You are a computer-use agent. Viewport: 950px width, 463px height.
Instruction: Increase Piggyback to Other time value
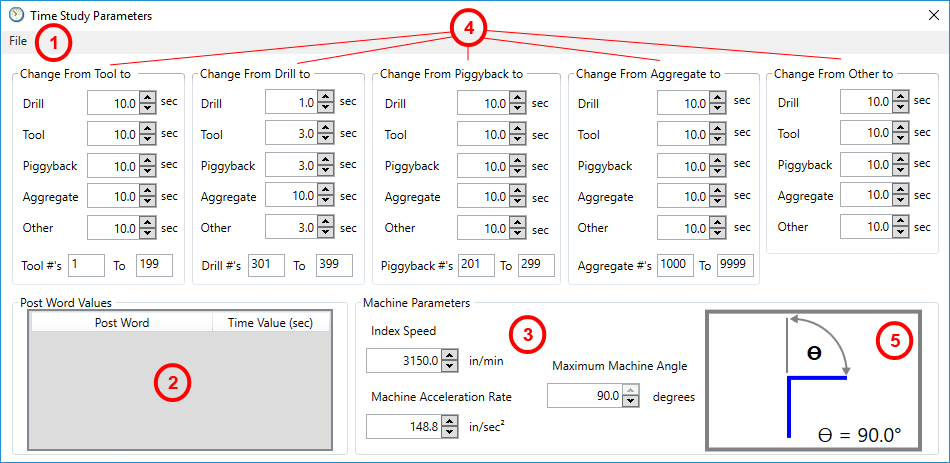tap(517, 223)
